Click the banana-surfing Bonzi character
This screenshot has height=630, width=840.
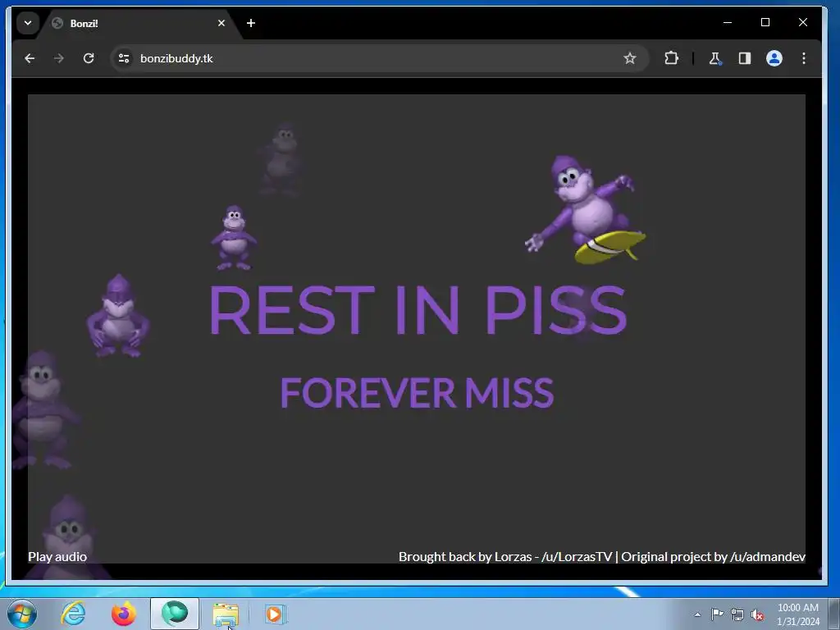586,210
